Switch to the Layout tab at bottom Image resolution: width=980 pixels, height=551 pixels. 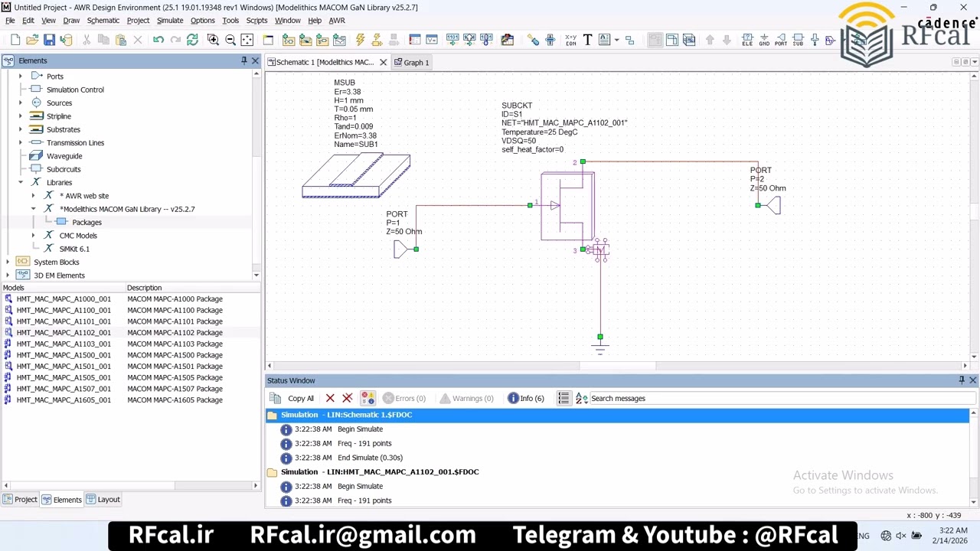103,500
